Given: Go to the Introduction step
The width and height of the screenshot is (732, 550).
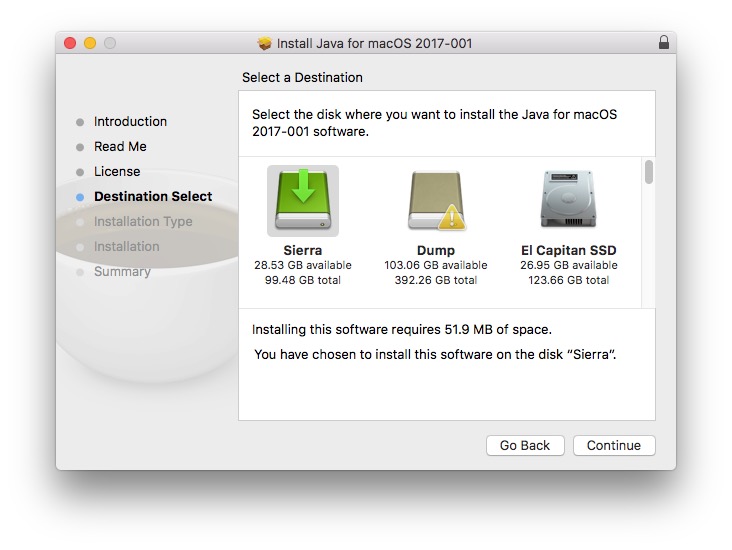Looking at the screenshot, I should 130,121.
